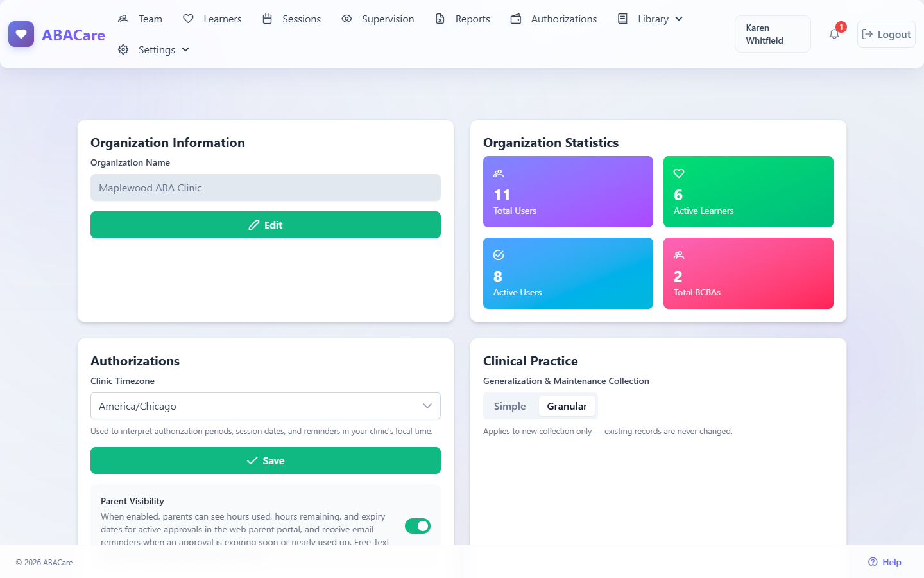The width and height of the screenshot is (924, 578).
Task: Click the Library book icon
Action: [622, 19]
